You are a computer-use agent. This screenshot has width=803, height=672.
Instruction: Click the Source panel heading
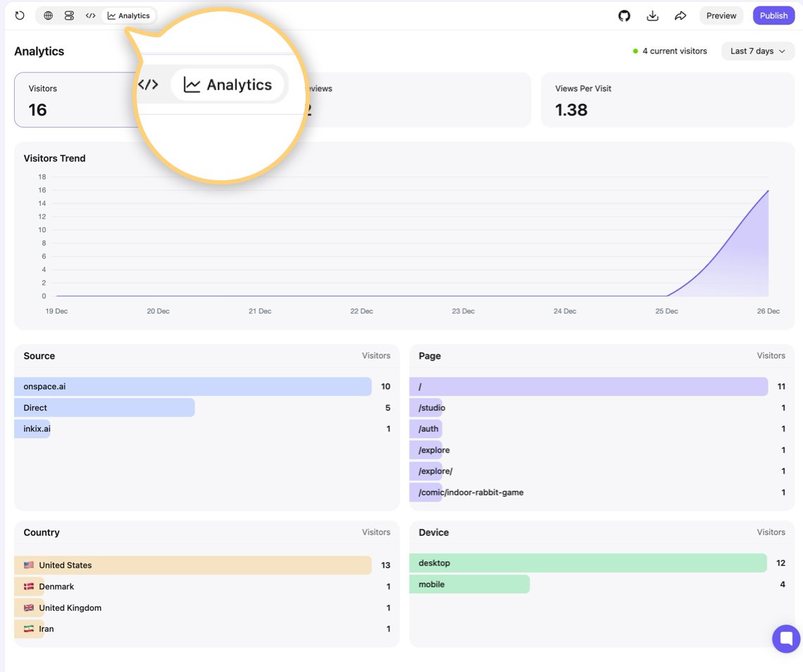39,356
